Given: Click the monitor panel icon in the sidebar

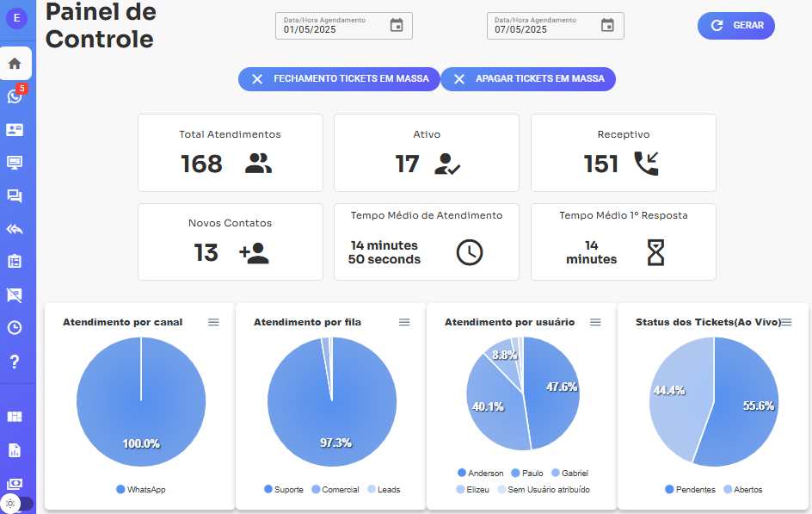Looking at the screenshot, I should click(x=16, y=163).
